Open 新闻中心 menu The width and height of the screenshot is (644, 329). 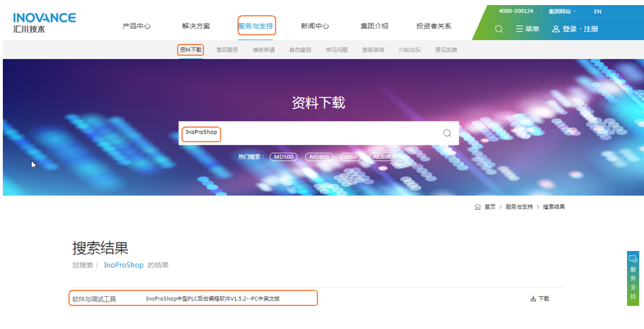click(x=315, y=26)
